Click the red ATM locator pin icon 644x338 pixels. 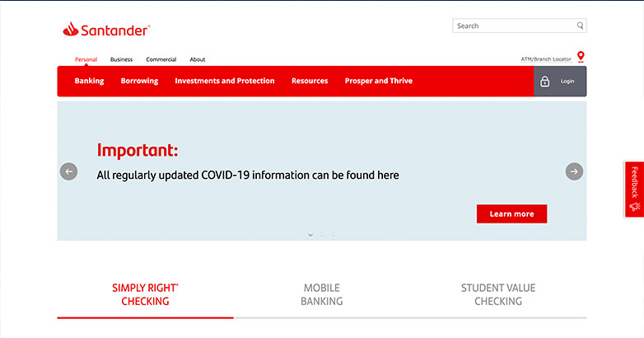click(581, 56)
